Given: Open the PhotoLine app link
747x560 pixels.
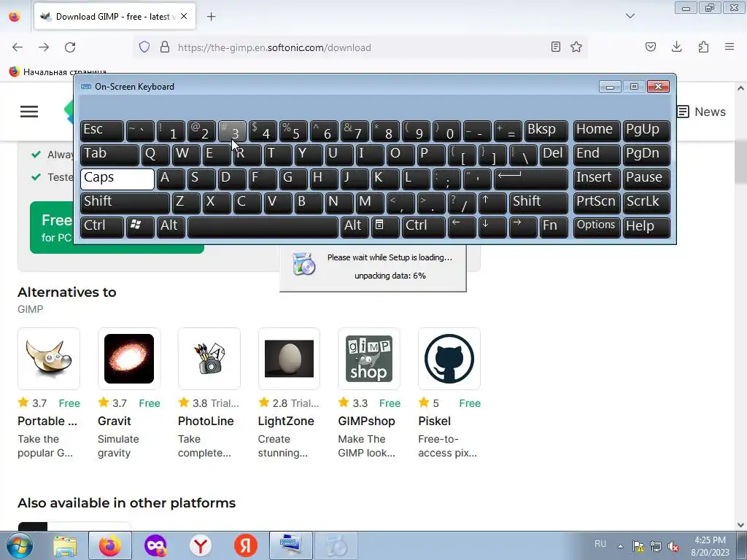Looking at the screenshot, I should pos(206,421).
